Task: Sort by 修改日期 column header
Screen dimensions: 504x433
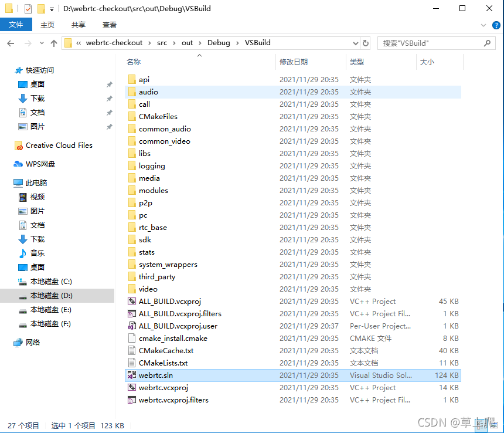Action: point(294,62)
